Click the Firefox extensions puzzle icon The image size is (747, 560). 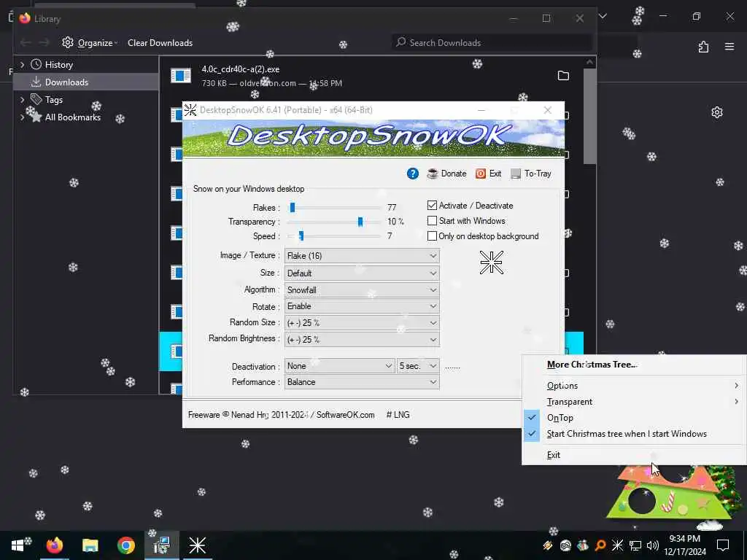click(x=703, y=47)
